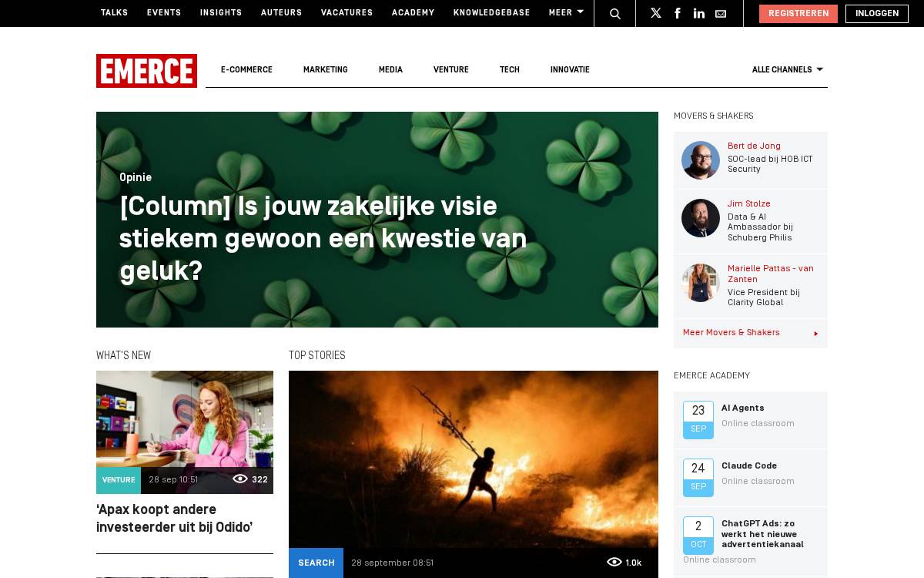Select the Marketing channel
Image resolution: width=924 pixels, height=578 pixels.
tap(326, 69)
